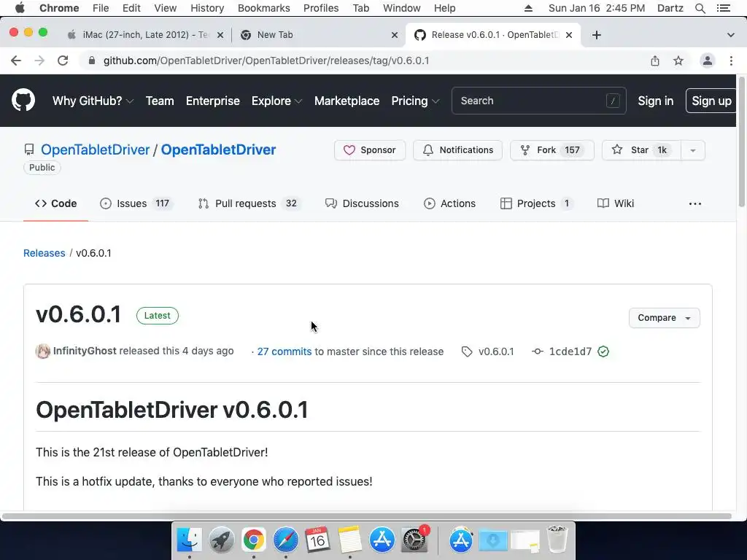
Task: Expand the Pricing dropdown
Action: (415, 101)
